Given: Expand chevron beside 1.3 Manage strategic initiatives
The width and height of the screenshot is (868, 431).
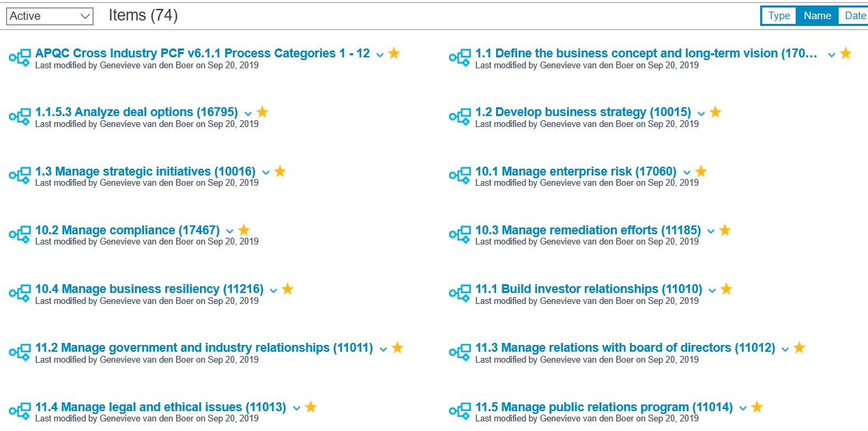Looking at the screenshot, I should pos(266,173).
